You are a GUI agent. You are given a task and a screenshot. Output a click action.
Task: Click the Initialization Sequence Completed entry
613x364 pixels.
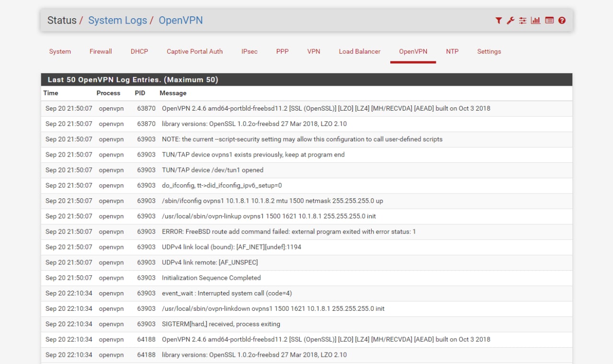click(211, 278)
